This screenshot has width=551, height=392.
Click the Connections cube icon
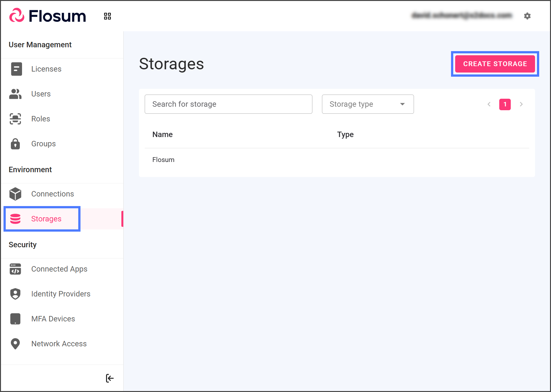(15, 194)
